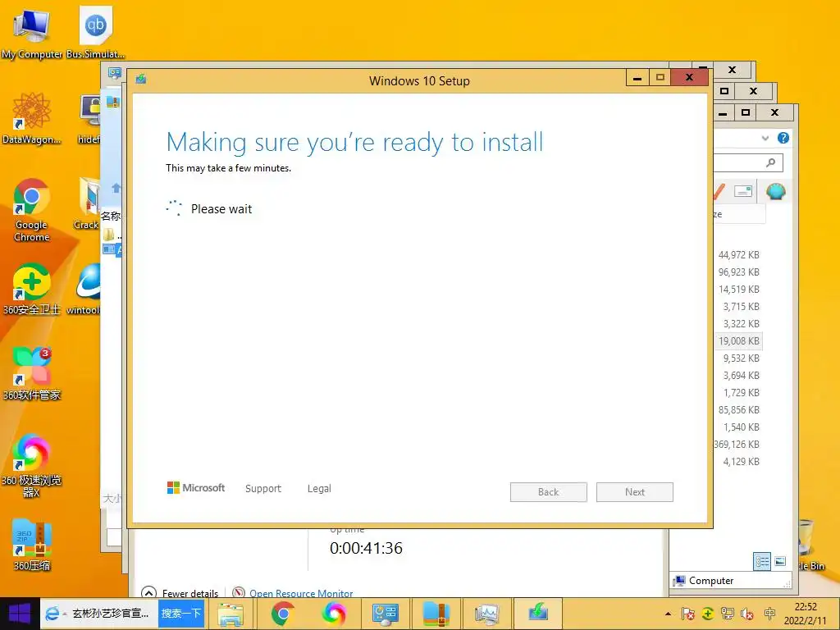Open the volume tray icon
Viewport: 840px width, 630px height.
746,614
